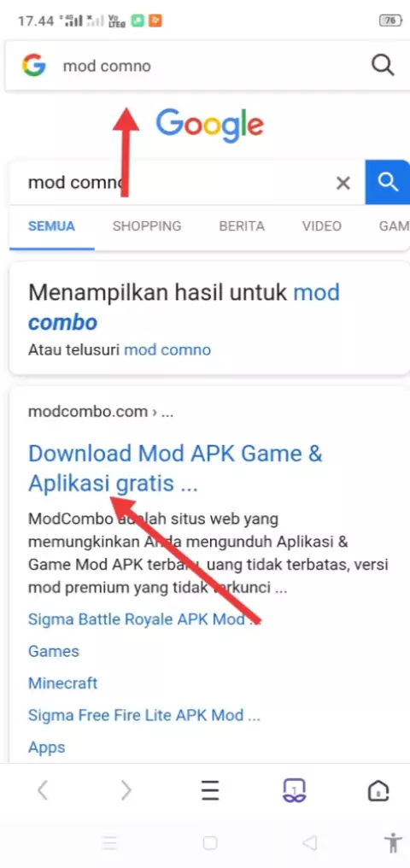
Task: Tap the Android system back triangle
Action: 310,843
